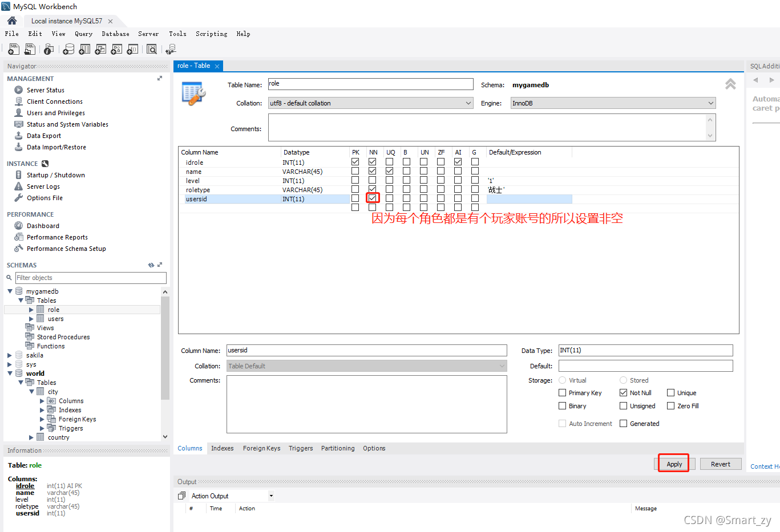Open Client Connections
This screenshot has height=532, width=780.
55,101
